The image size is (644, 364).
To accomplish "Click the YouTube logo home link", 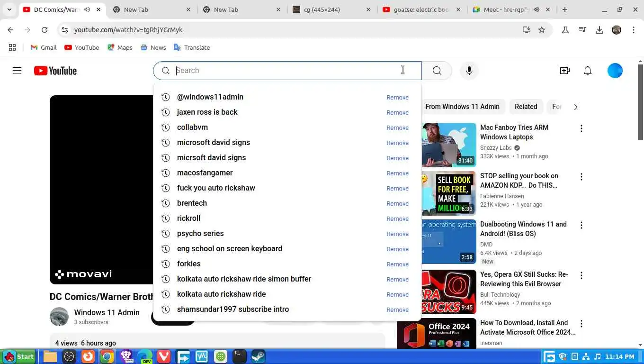I will pos(55,71).
